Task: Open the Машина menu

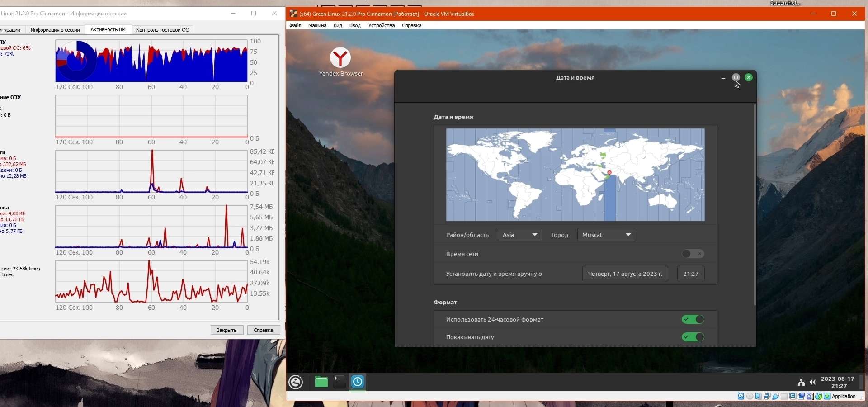Action: [317, 25]
